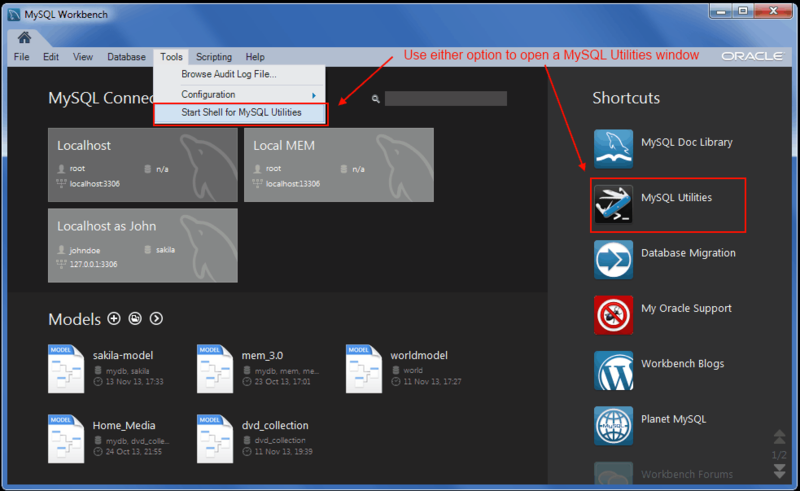Click the sakila-model name text

click(123, 355)
